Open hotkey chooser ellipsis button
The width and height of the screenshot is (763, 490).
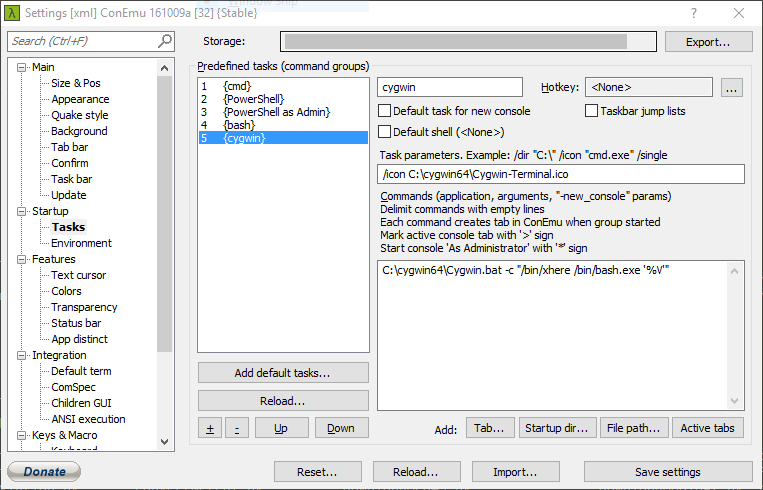[732, 88]
